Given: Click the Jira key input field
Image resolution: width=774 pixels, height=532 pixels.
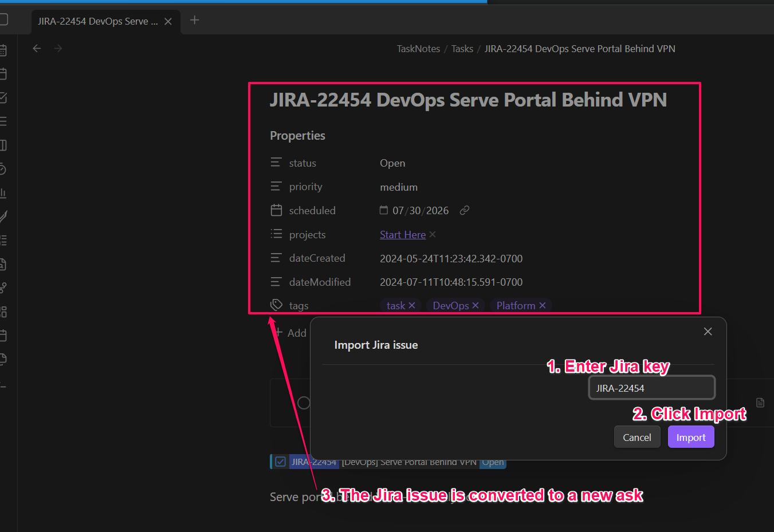Looking at the screenshot, I should pos(652,388).
